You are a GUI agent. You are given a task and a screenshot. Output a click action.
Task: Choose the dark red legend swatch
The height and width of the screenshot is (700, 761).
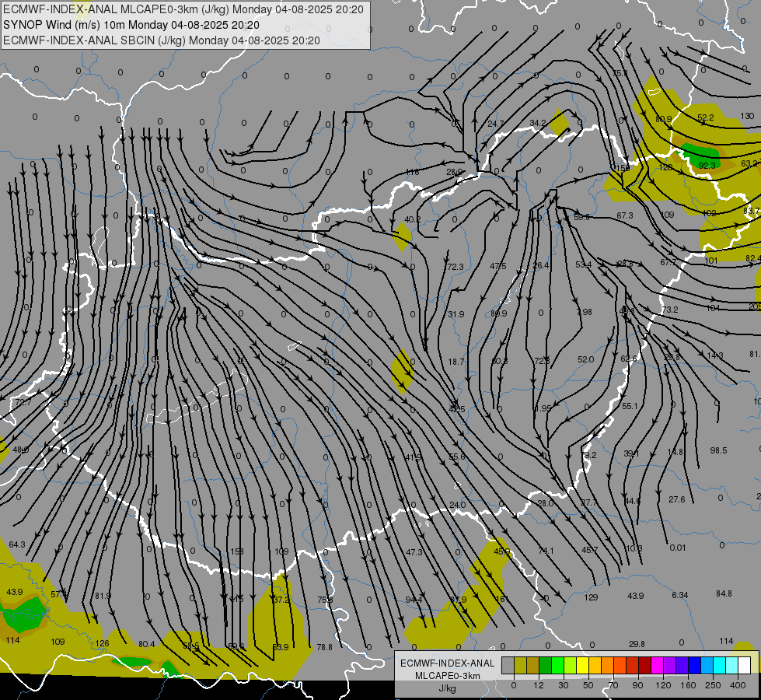[645, 665]
